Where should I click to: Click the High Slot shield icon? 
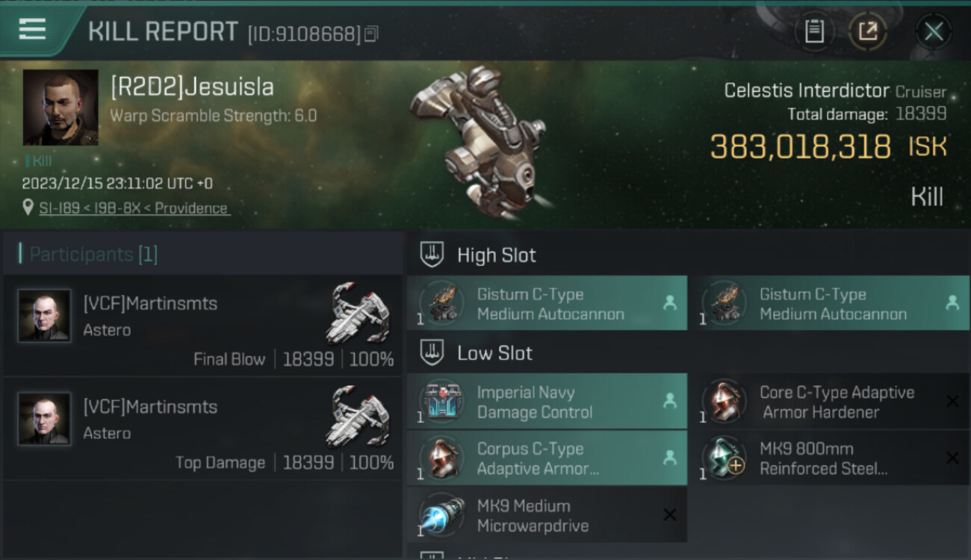click(432, 255)
